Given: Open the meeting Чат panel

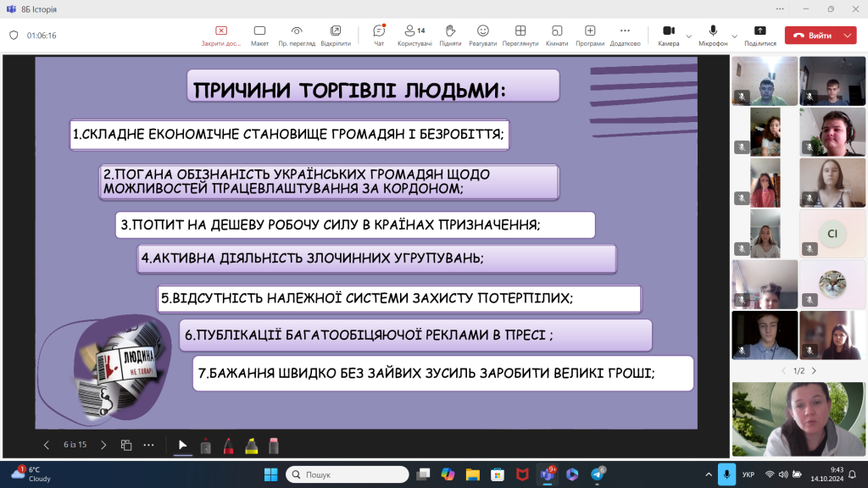Looking at the screenshot, I should coord(377,32).
